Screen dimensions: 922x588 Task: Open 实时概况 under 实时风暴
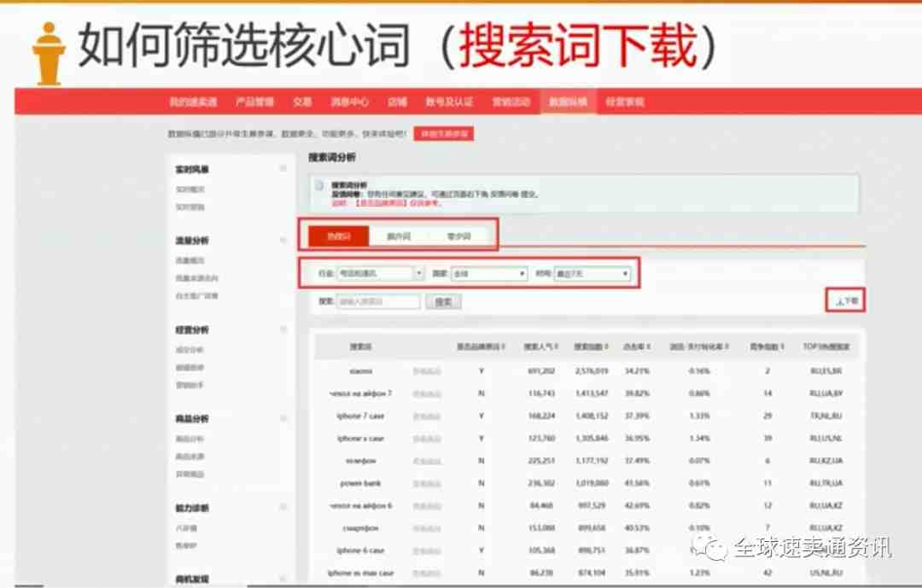click(x=190, y=189)
